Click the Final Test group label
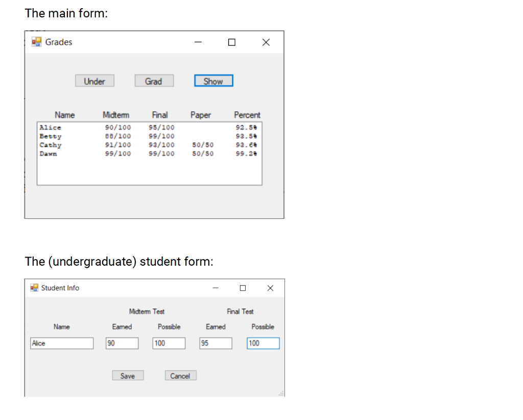 pos(240,312)
